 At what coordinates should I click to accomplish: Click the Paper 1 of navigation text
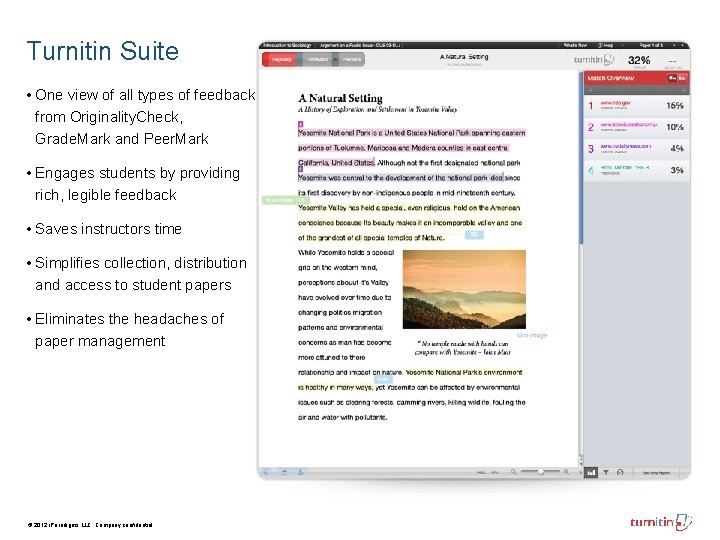(x=650, y=45)
